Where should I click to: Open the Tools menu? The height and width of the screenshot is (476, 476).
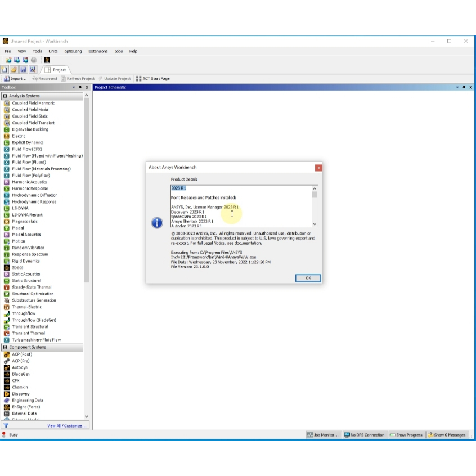[37, 51]
